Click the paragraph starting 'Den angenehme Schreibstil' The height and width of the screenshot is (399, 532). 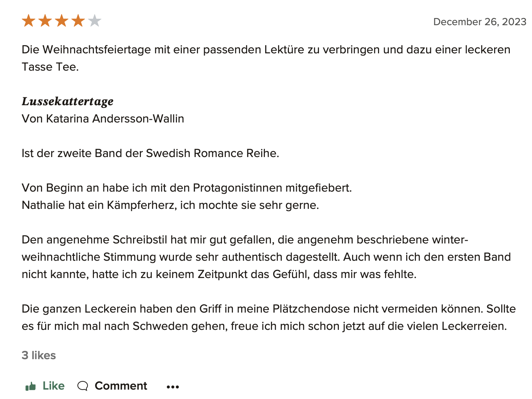pos(266,257)
